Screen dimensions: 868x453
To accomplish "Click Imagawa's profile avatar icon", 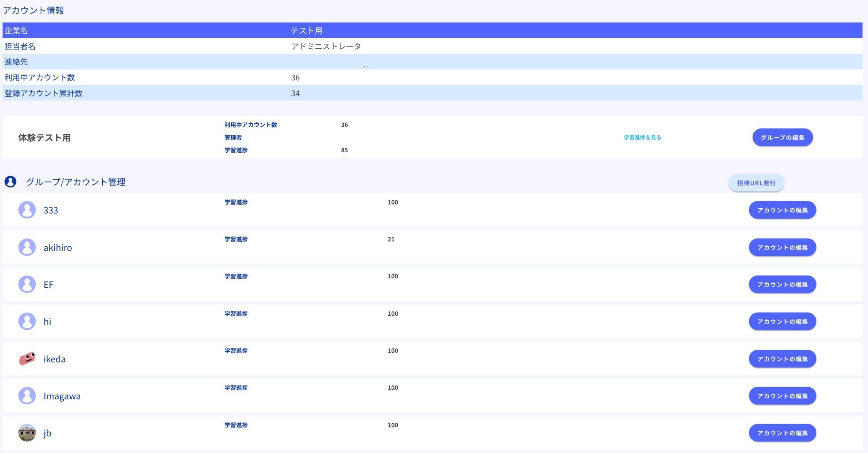I will [x=27, y=396].
